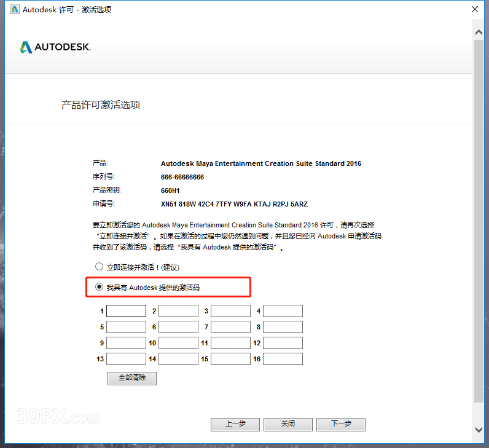Click activation code field 14
Screen dimensions: 489x448
178,359
